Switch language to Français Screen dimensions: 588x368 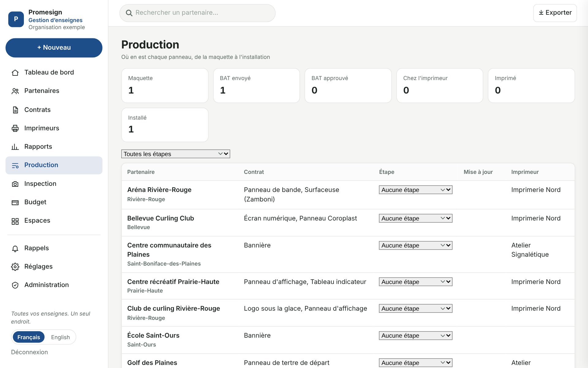pos(28,337)
